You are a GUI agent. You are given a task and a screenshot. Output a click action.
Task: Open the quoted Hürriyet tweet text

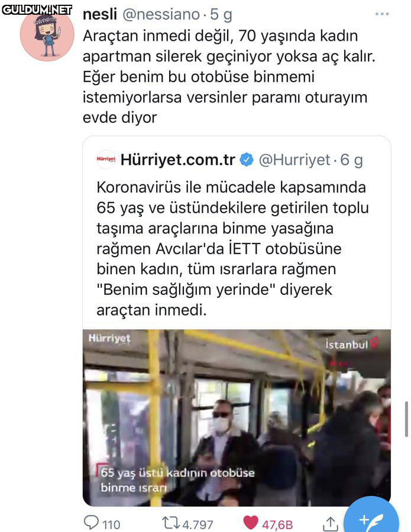232,248
